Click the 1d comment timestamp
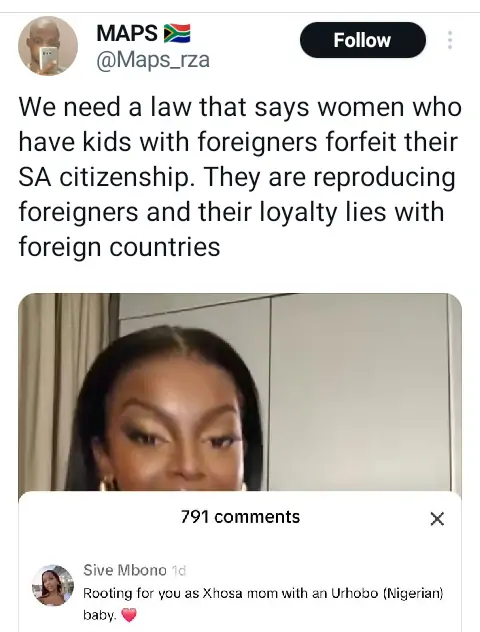Viewport: 480px width, 632px height. (179, 570)
